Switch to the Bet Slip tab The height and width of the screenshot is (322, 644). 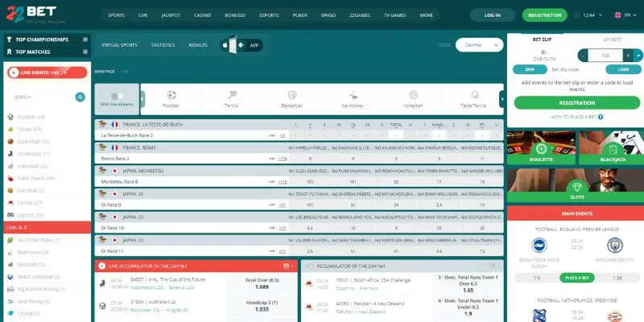click(542, 39)
